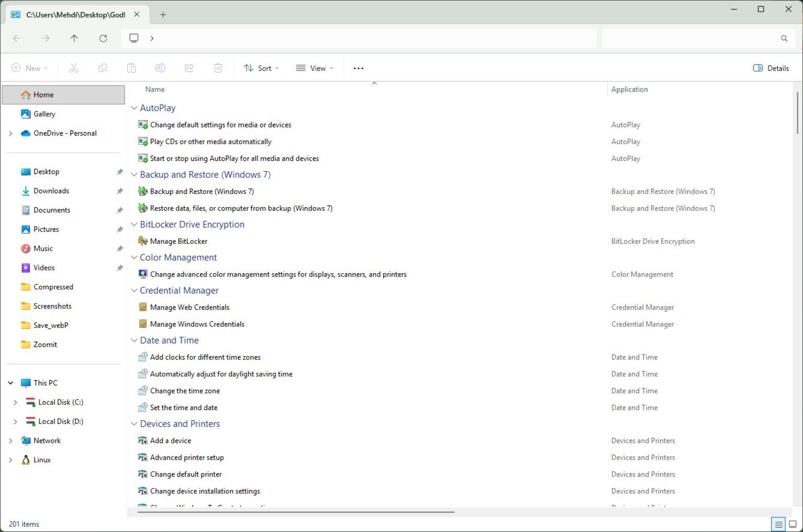Open the See more ellipsis icon
The width and height of the screenshot is (803, 532).
coord(358,68)
